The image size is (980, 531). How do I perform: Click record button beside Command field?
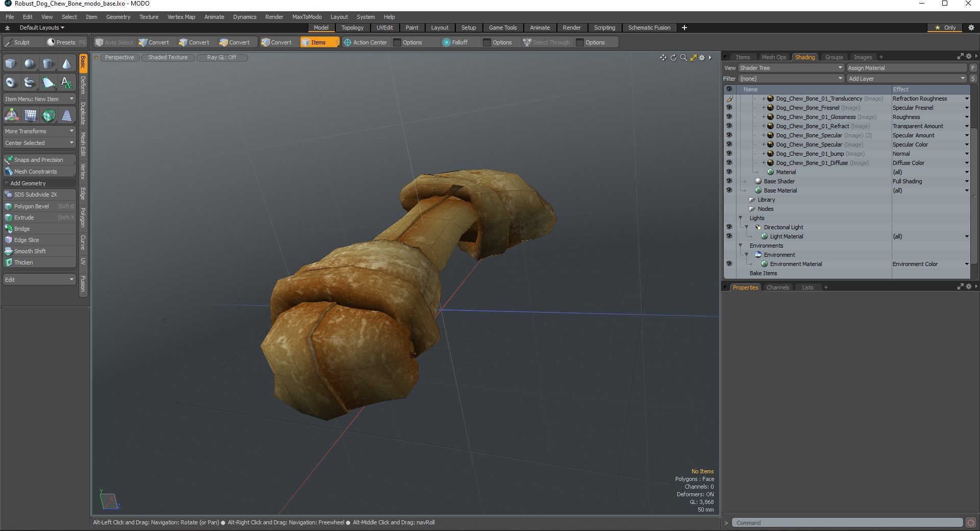click(x=971, y=522)
